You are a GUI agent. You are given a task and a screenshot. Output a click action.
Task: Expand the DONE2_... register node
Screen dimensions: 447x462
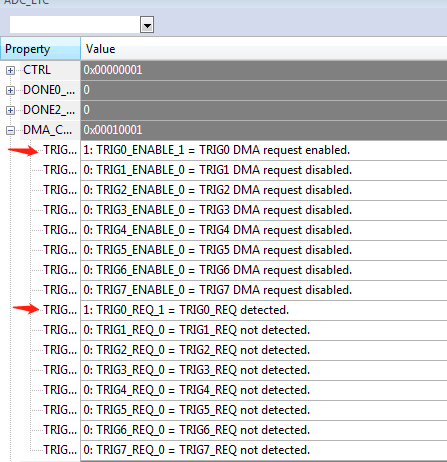pos(10,110)
